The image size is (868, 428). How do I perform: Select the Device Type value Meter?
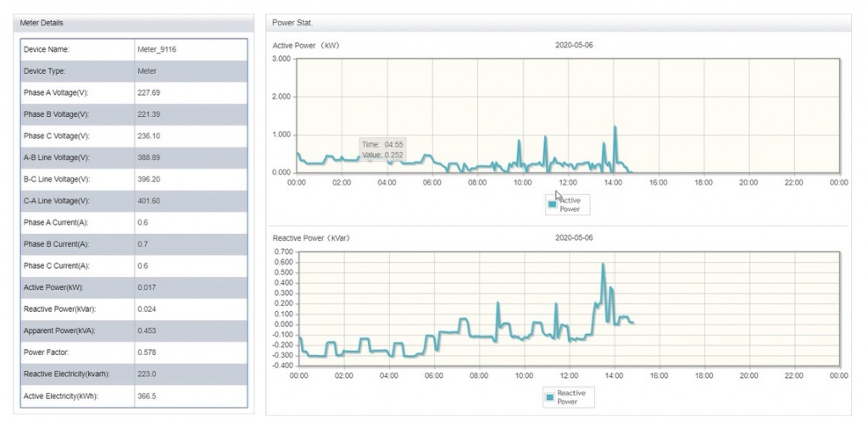coord(147,71)
